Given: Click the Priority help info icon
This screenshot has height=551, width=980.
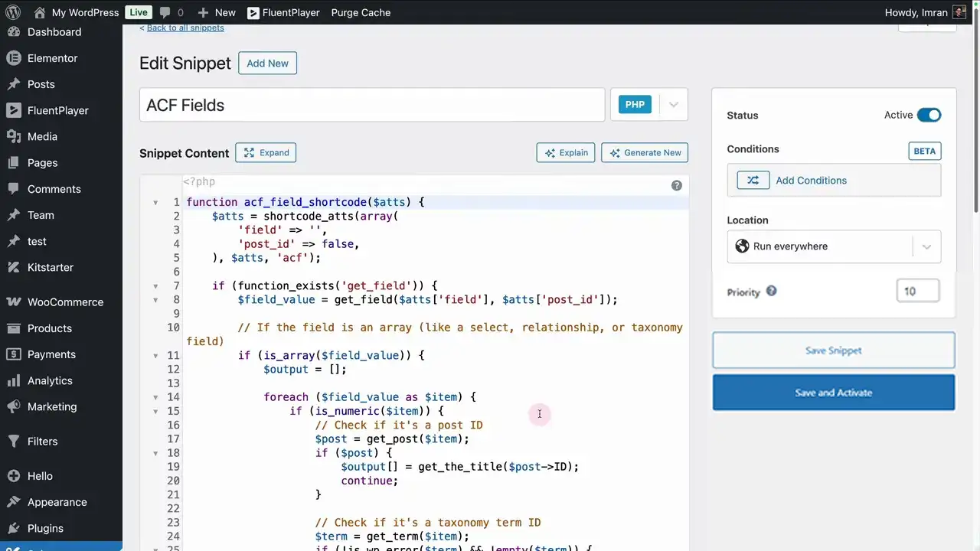Looking at the screenshot, I should (771, 291).
